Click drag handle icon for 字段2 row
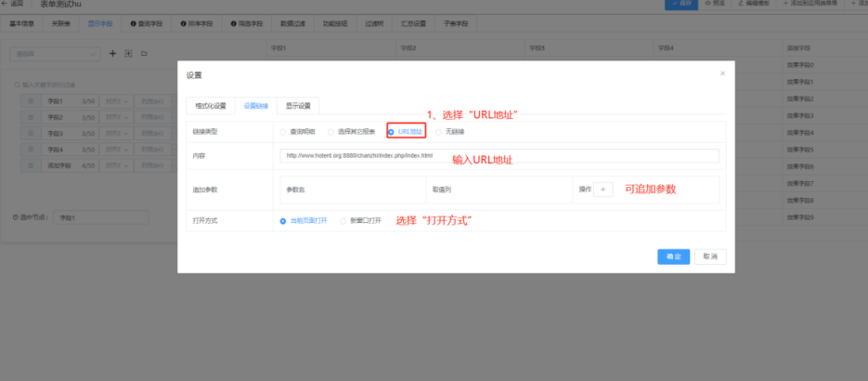 coord(31,117)
